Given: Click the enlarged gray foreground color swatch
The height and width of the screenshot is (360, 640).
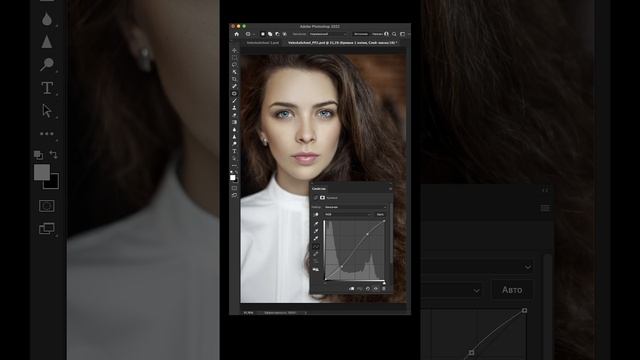Looking at the screenshot, I should 42,172.
